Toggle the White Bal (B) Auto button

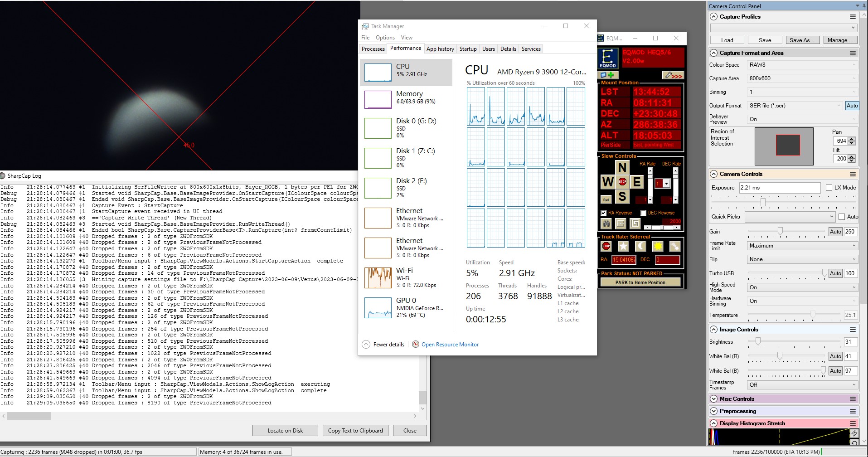click(x=835, y=371)
